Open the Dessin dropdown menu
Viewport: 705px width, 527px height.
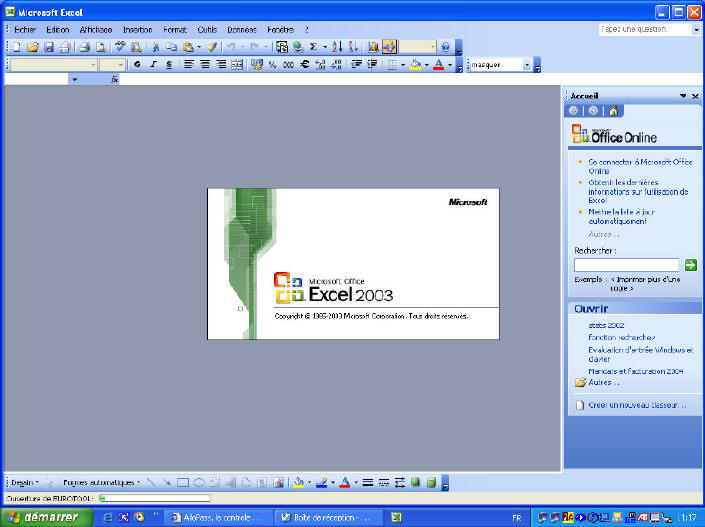click(25, 482)
